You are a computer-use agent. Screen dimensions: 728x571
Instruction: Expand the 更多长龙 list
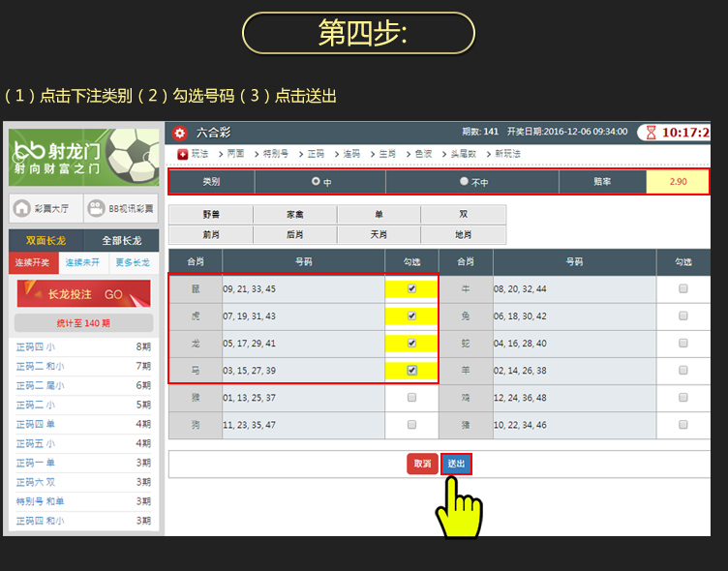click(132, 262)
